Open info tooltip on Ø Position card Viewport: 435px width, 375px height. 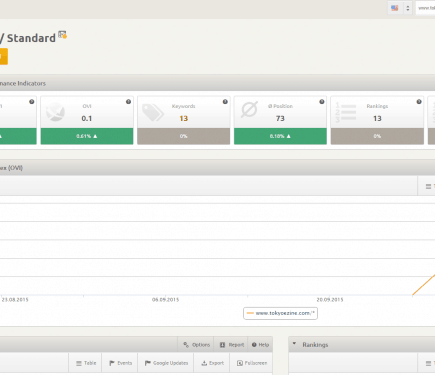click(322, 102)
